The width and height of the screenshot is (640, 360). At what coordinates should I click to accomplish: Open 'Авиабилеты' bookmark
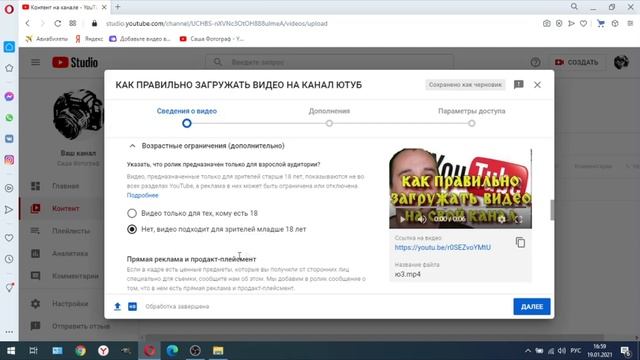(x=47, y=39)
